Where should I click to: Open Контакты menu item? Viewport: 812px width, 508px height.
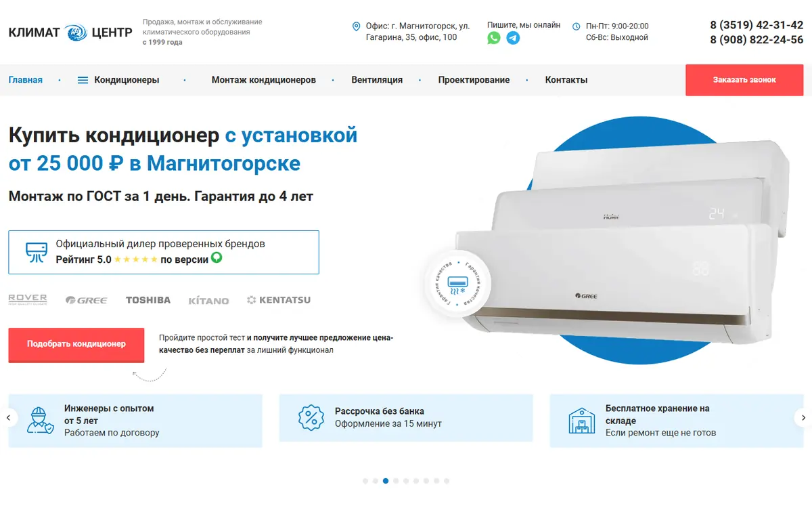click(x=566, y=80)
